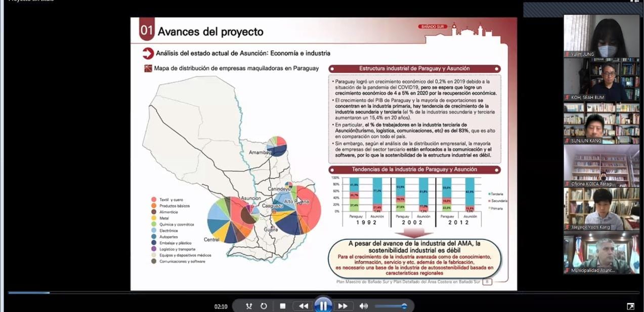Select SUNJUN KANG participant video
Viewport: 644px width, 312px height.
(x=602, y=123)
